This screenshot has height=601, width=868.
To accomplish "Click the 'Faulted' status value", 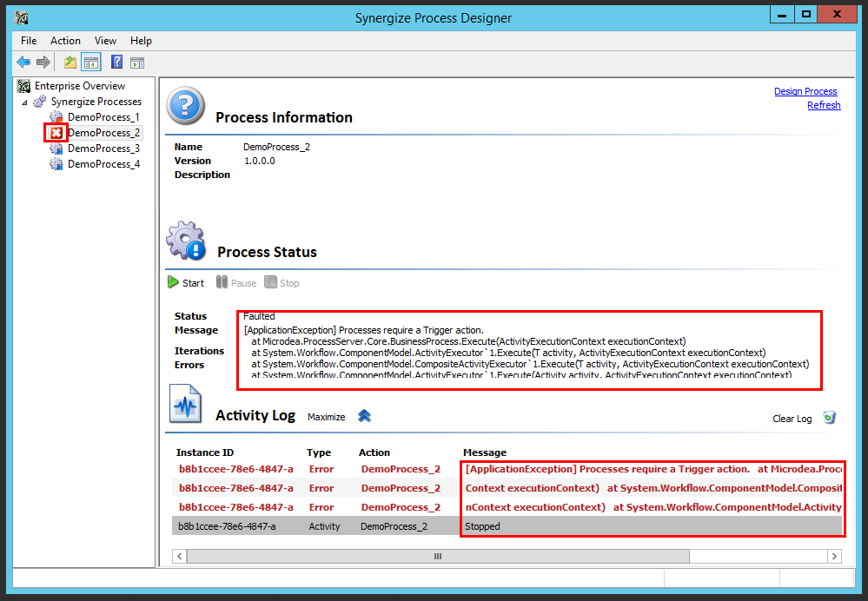I will tap(259, 316).
